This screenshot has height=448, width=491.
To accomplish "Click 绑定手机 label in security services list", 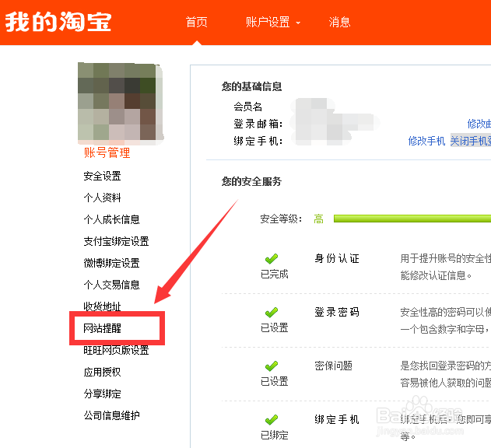I will pyautogui.click(x=337, y=419).
